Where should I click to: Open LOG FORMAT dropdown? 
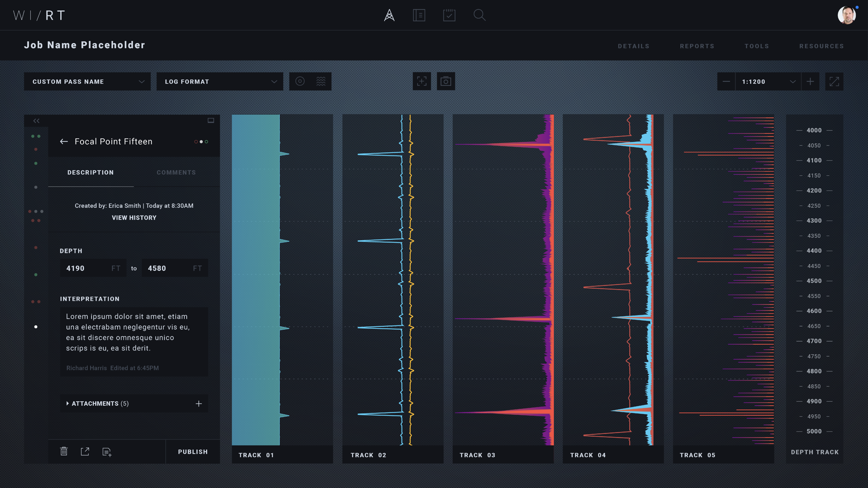coord(220,82)
